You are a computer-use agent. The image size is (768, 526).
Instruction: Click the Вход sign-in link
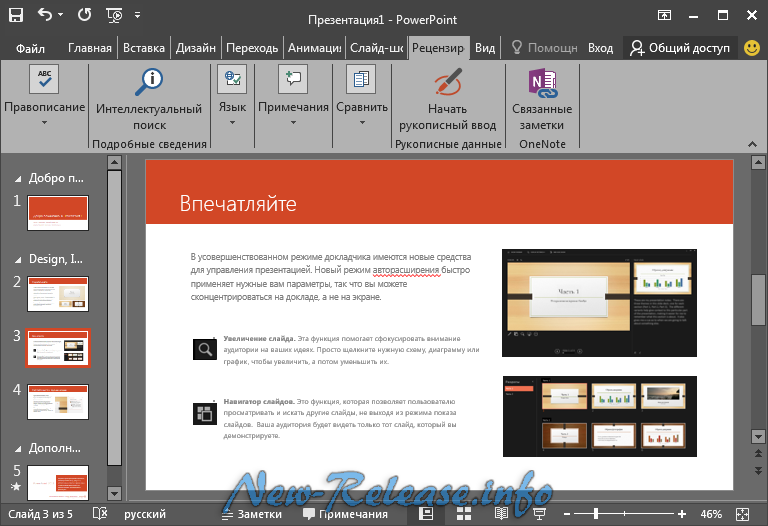tap(600, 47)
